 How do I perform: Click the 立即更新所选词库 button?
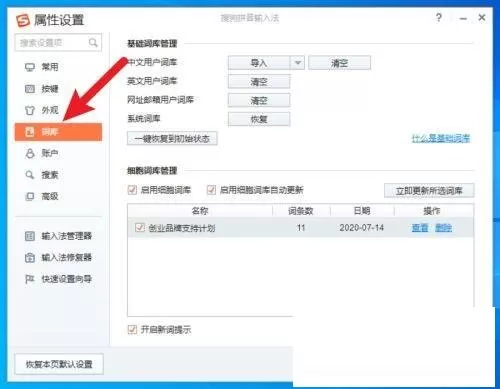pos(429,191)
